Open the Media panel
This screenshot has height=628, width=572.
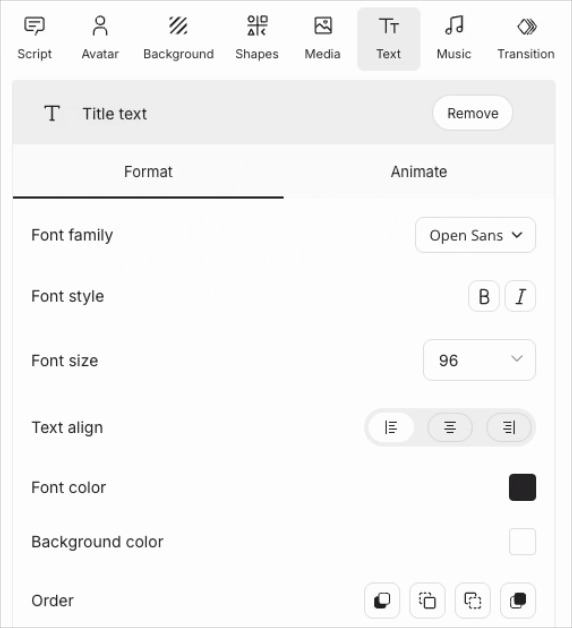pyautogui.click(x=322, y=39)
